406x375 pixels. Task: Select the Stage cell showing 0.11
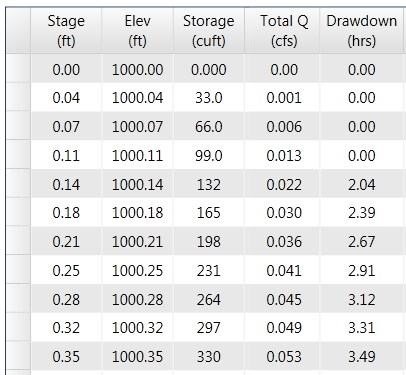click(x=66, y=155)
